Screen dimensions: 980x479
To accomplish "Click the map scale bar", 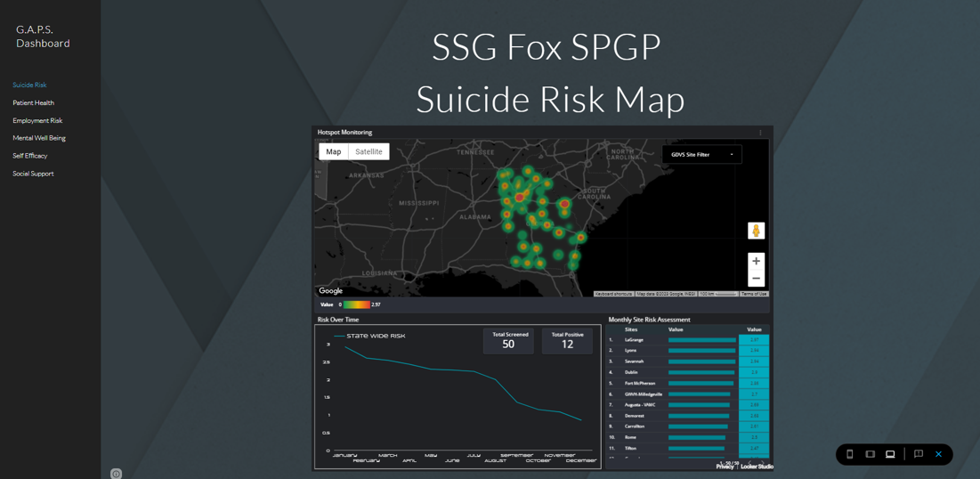I will click(x=718, y=293).
